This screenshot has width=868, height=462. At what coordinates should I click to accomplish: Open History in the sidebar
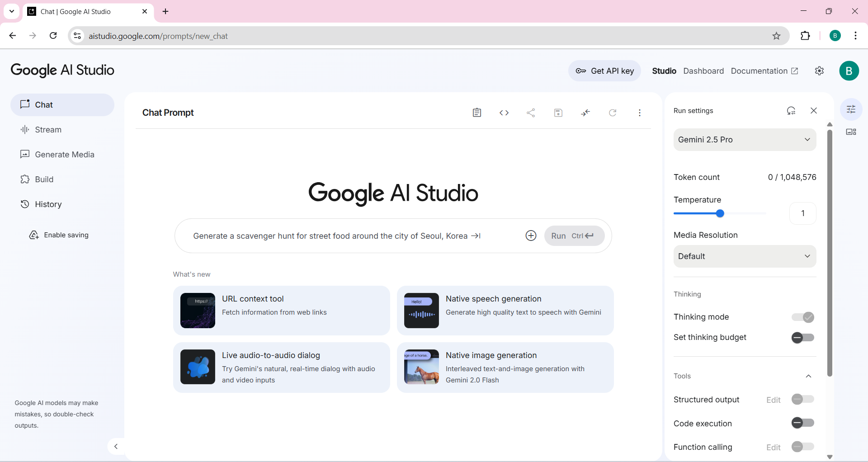[x=62, y=204]
